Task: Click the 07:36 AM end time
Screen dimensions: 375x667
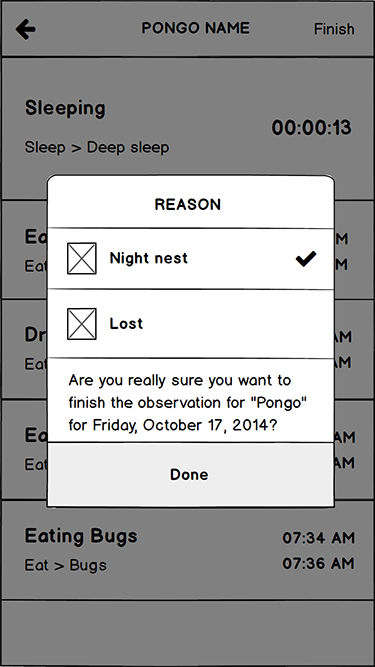Action: click(318, 564)
